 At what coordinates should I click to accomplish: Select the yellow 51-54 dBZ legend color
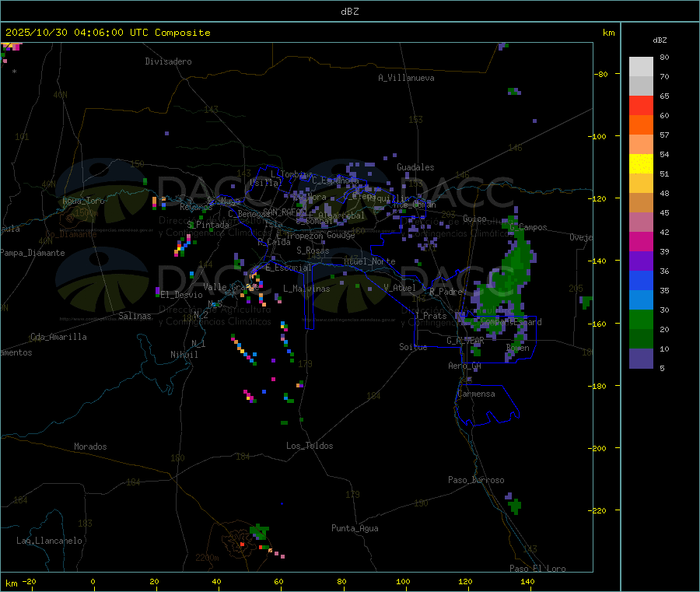[x=641, y=164]
